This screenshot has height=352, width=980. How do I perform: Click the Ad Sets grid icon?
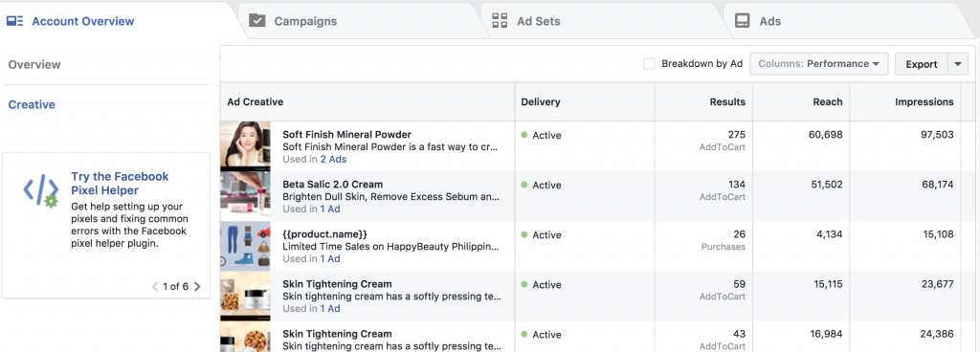click(500, 21)
